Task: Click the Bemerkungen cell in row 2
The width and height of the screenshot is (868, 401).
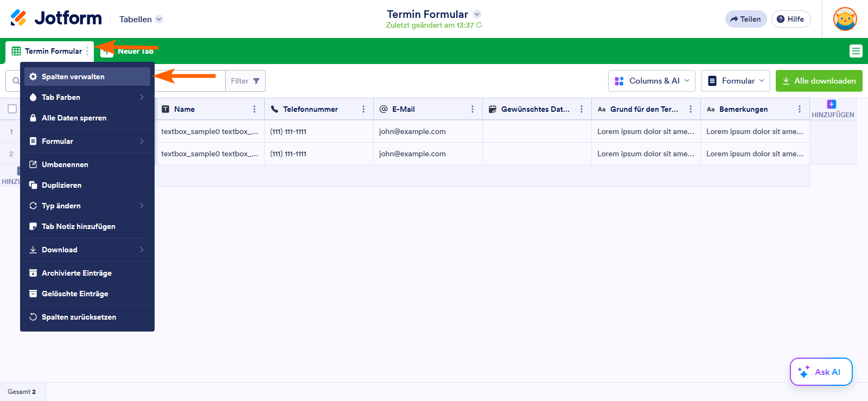Action: pos(755,154)
